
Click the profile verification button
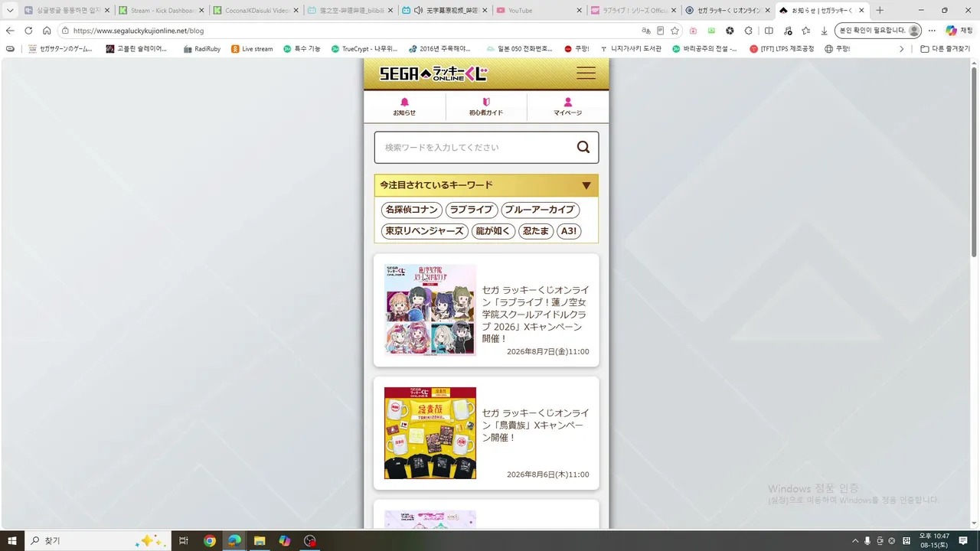click(877, 31)
